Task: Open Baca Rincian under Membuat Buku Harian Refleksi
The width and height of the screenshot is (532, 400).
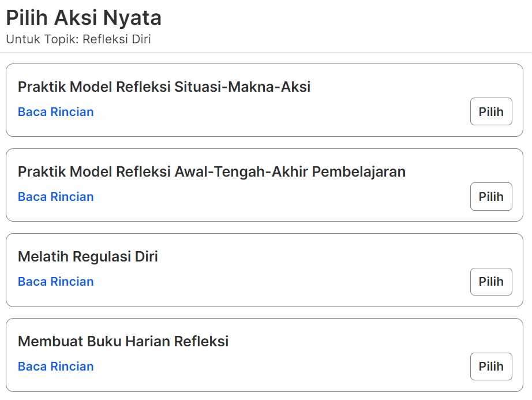Action: pos(56,367)
